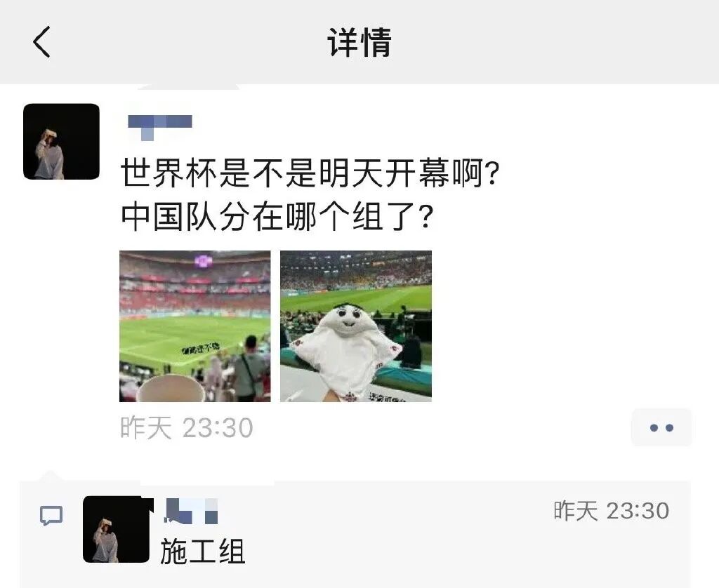Open the blurred poster username
The image size is (719, 588).
click(160, 127)
